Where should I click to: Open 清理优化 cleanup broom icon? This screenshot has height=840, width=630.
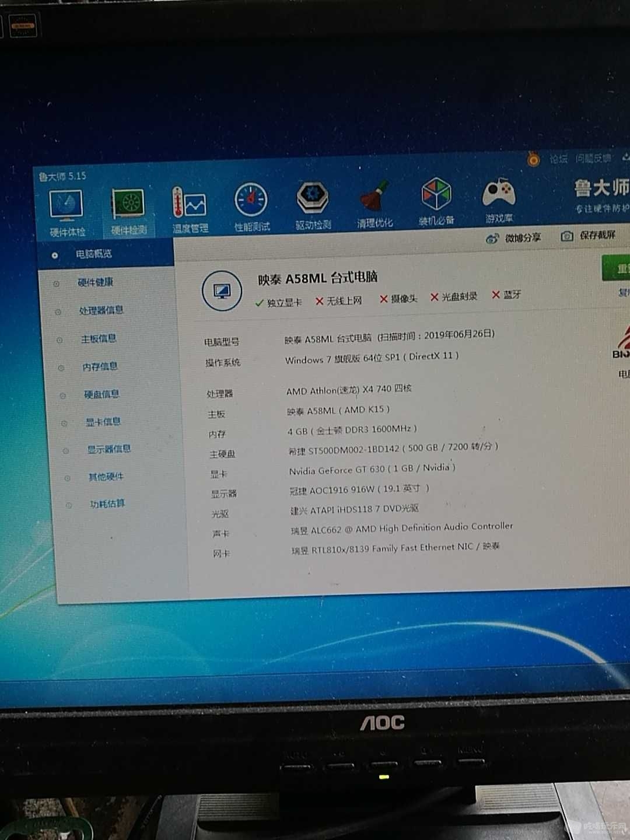[x=375, y=203]
